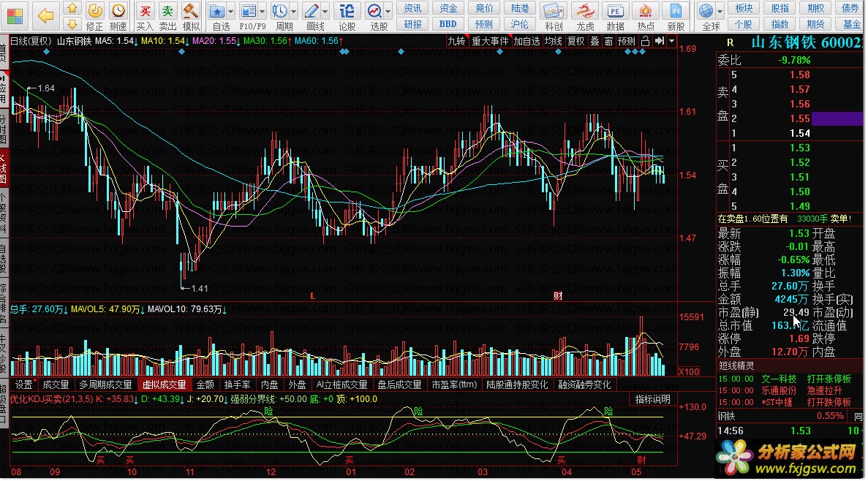Screen dimensions: 868x481
Task: Switch to the 融资融券变化 tab
Action: click(x=584, y=385)
